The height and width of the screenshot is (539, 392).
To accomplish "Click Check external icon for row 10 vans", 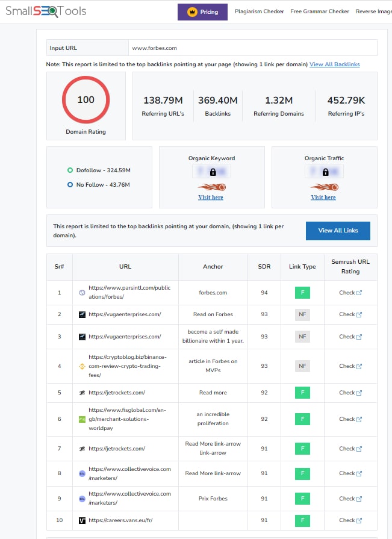I will (x=359, y=520).
